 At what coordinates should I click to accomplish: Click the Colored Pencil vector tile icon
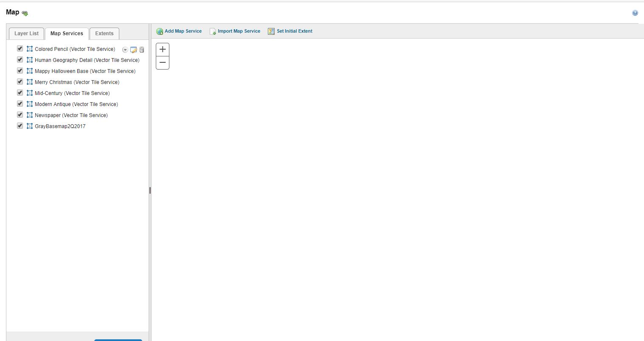pos(30,49)
